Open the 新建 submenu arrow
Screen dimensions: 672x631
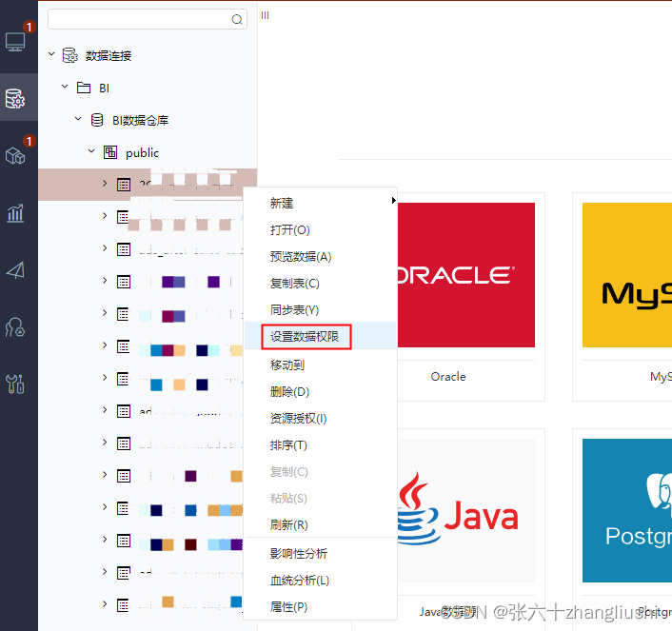[393, 200]
